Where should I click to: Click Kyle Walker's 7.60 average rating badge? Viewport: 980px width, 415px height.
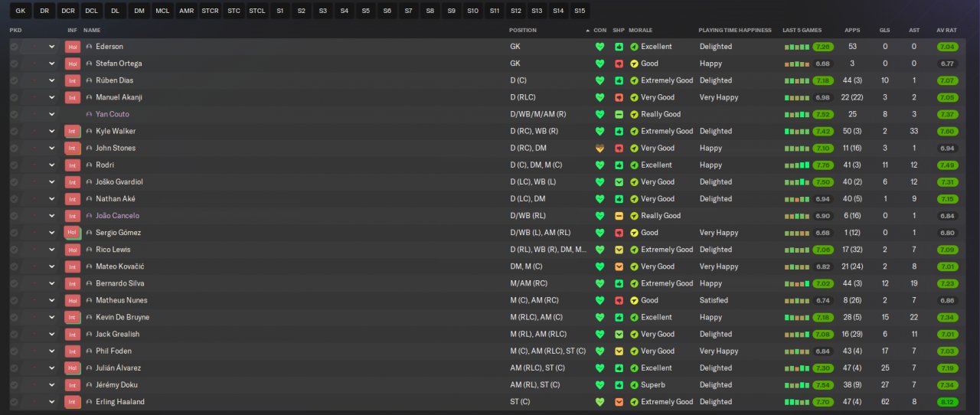[947, 131]
